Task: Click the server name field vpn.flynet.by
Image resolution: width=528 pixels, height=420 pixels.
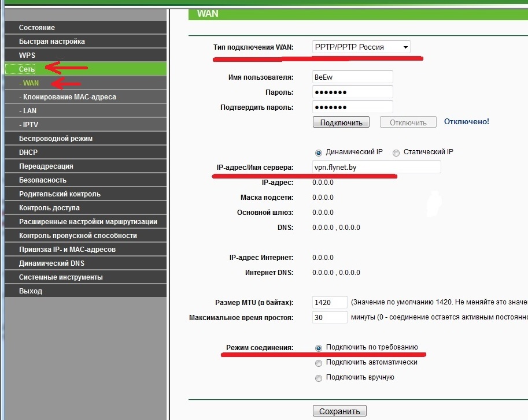Action: [x=376, y=167]
